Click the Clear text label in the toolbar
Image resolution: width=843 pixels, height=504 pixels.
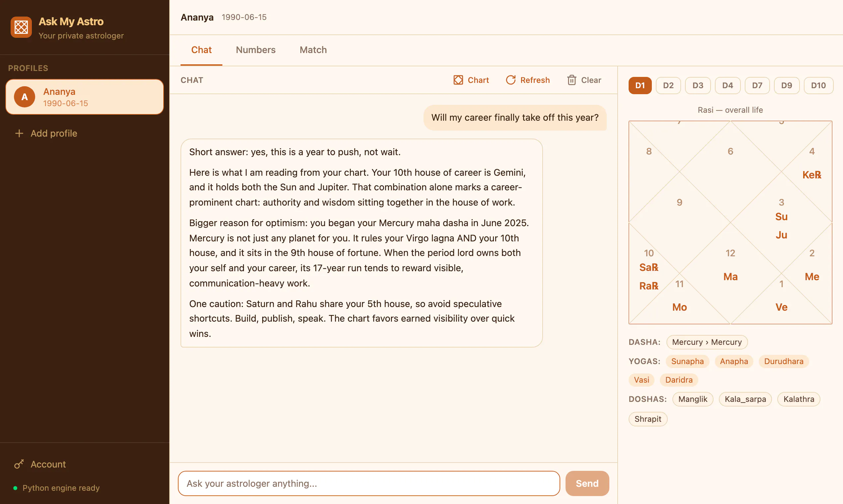(591, 80)
